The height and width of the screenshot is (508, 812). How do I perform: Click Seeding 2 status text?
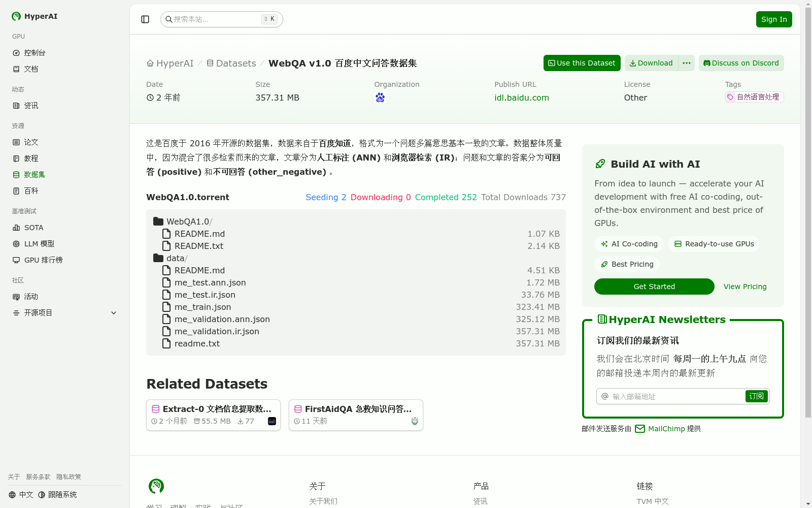pos(326,197)
